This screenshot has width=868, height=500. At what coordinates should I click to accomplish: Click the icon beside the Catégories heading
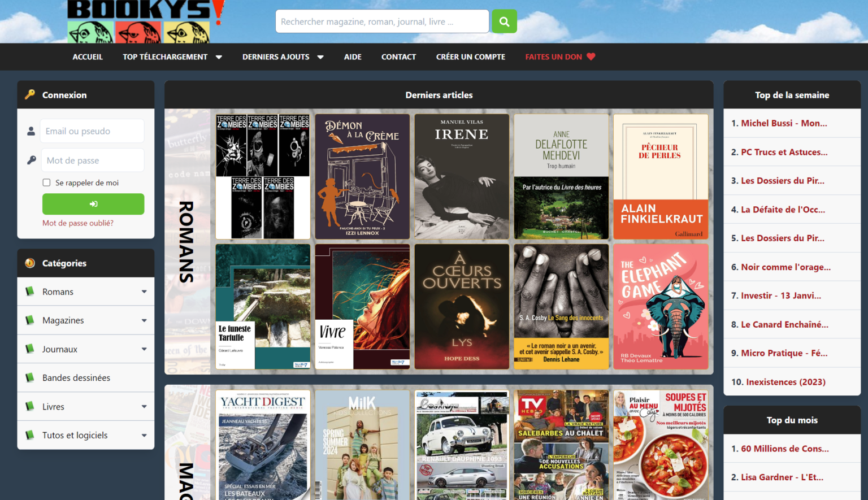pos(30,263)
